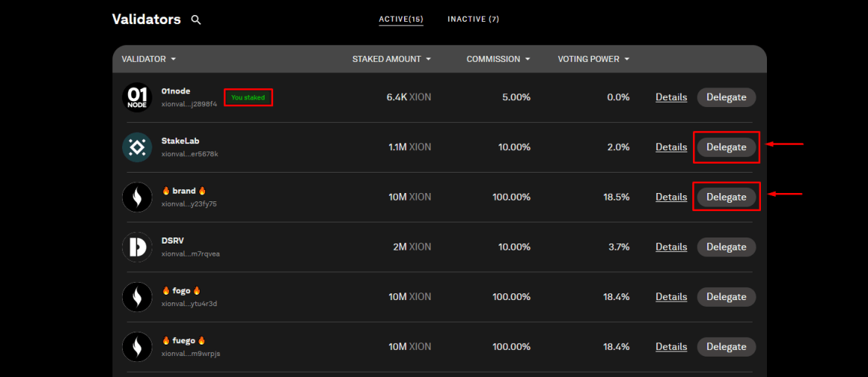Click the 2M XION staked amount

413,247
